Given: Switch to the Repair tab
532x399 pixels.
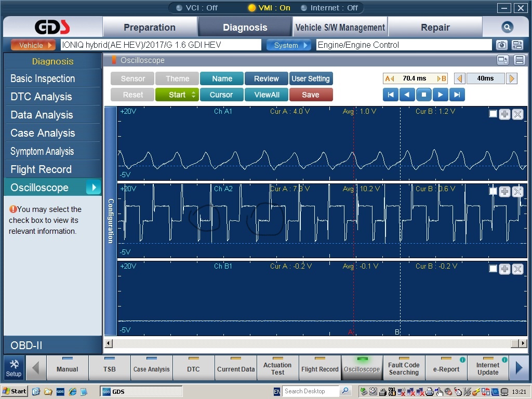Looking at the screenshot, I should [435, 28].
